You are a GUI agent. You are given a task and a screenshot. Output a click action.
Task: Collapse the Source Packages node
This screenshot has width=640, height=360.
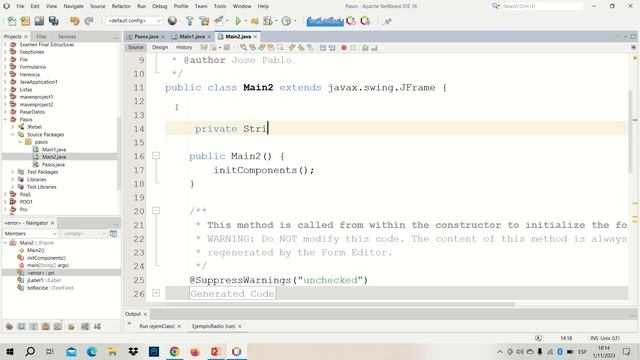click(x=13, y=134)
